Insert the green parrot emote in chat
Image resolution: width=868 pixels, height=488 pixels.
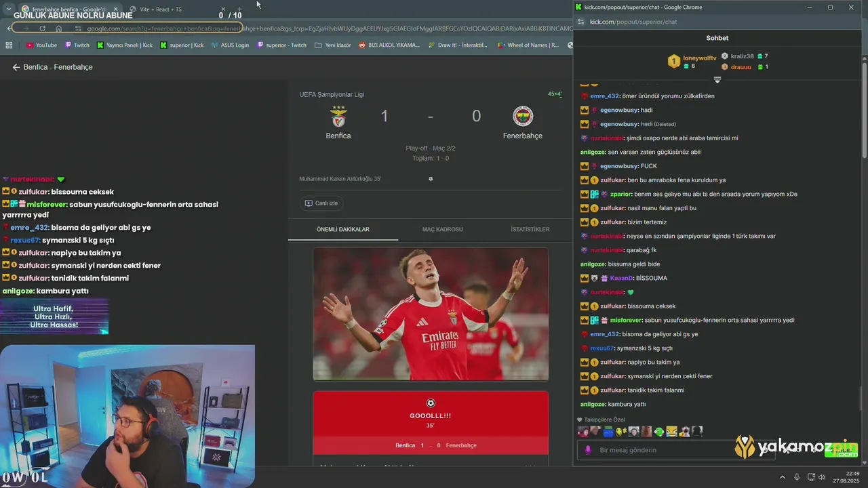(659, 432)
